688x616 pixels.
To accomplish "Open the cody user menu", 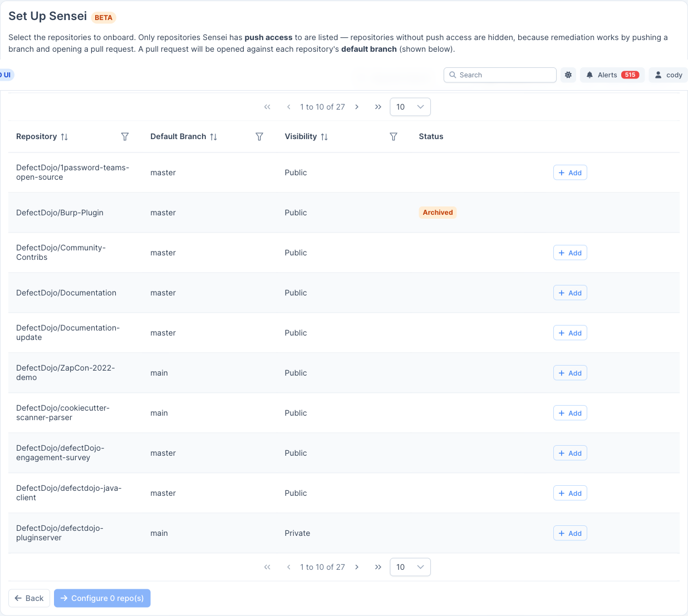I will click(669, 75).
